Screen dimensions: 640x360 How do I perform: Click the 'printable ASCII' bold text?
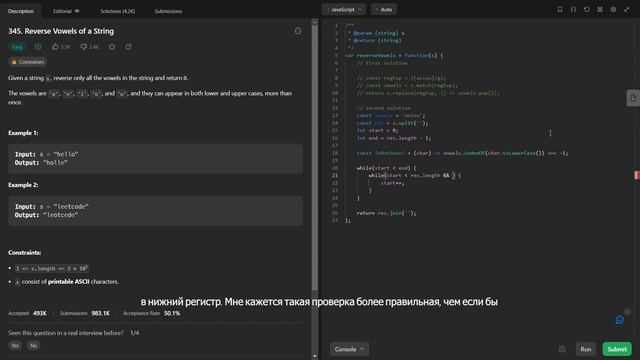[69, 282]
